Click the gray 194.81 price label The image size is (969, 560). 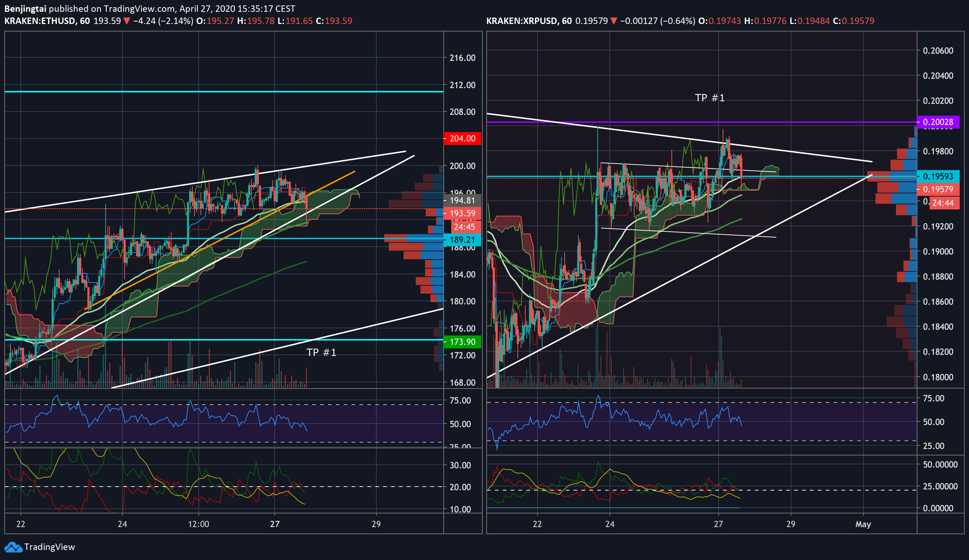point(462,201)
